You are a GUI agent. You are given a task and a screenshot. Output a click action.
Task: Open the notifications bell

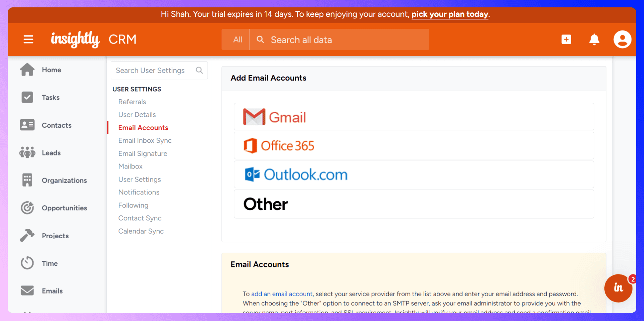click(594, 40)
